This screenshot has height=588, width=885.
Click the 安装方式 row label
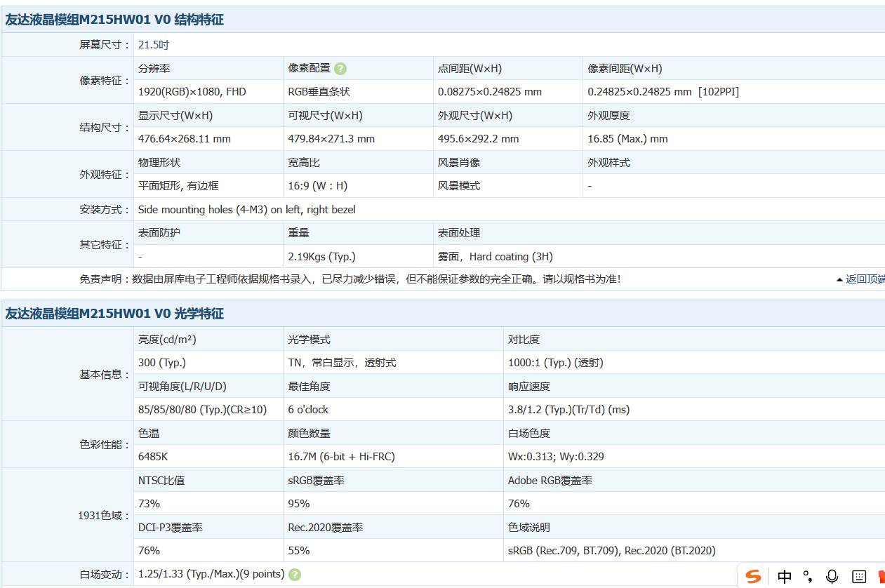pyautogui.click(x=105, y=209)
